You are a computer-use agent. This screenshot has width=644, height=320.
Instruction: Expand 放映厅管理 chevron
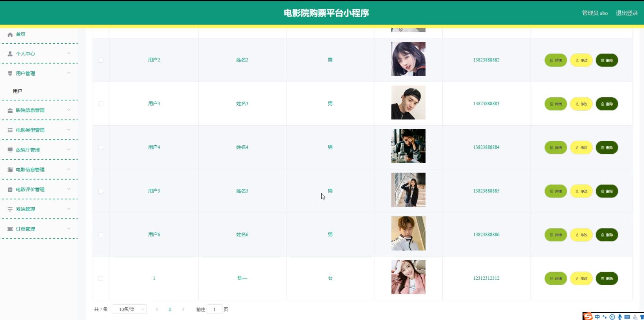click(69, 150)
